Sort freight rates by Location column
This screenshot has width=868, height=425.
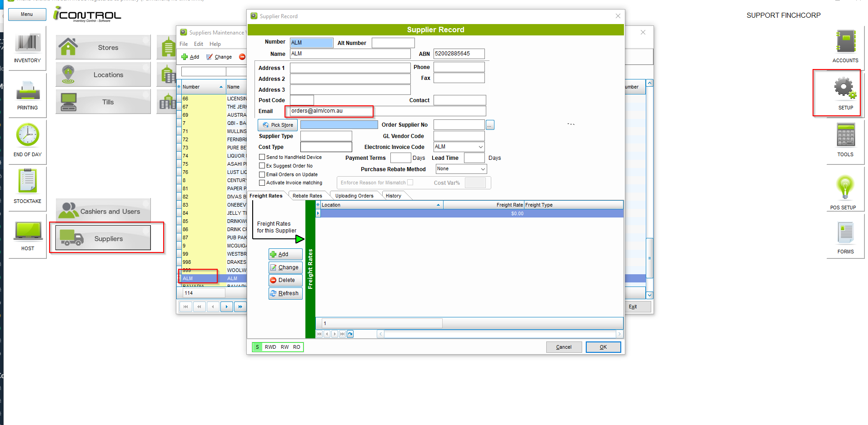pyautogui.click(x=382, y=205)
